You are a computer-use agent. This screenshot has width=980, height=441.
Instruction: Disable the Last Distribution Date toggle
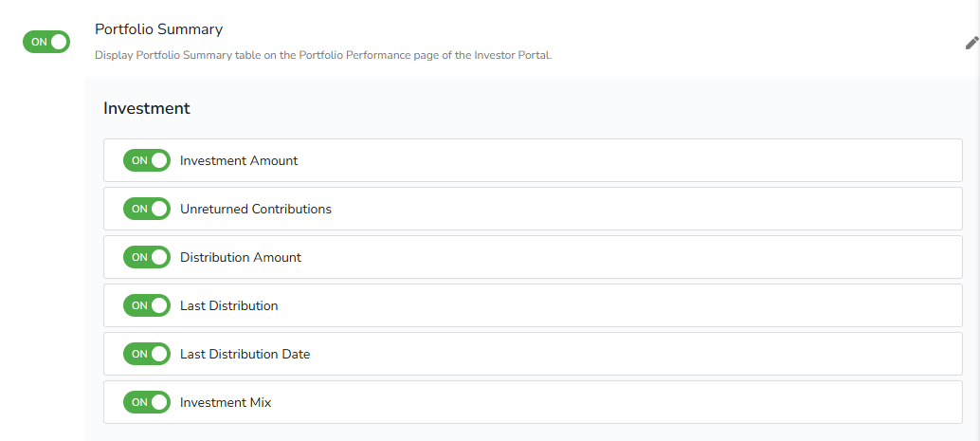point(147,354)
